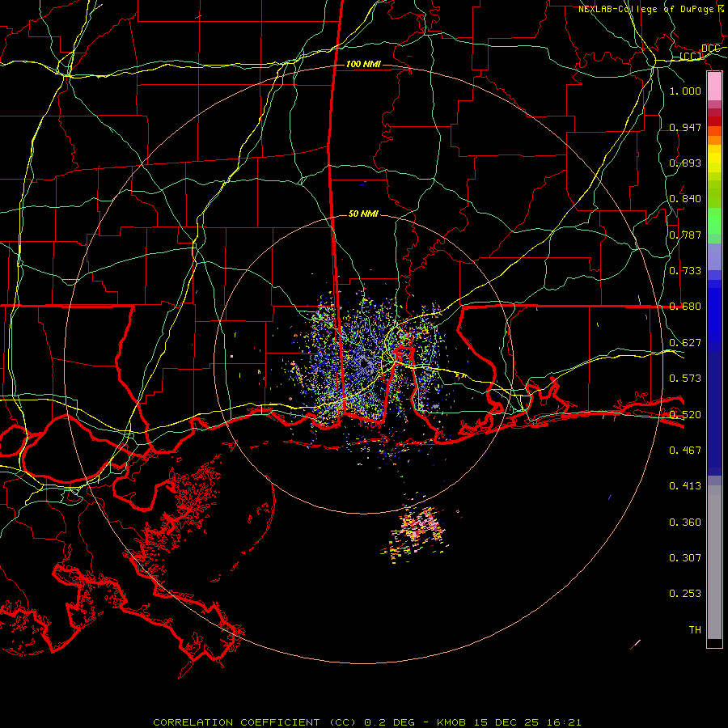Viewport: 728px width, 728px height.
Task: Click the CORRELATION COEFFICIENT (CC) footer title
Action: click(x=255, y=722)
